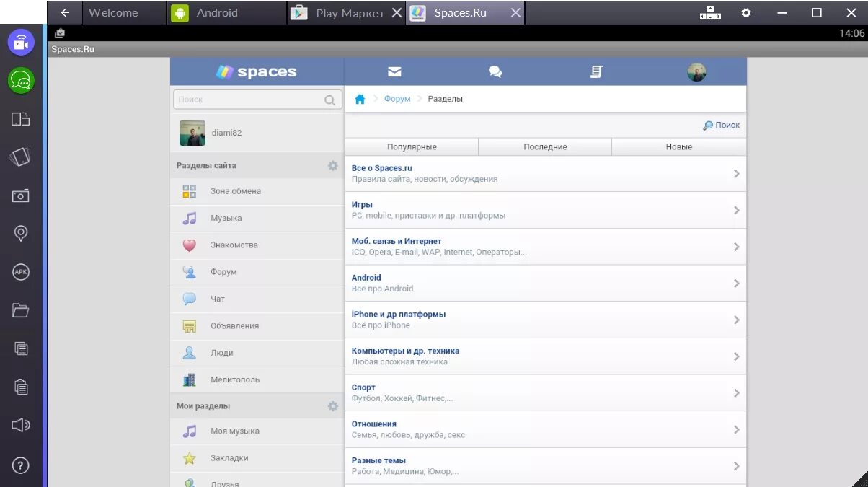The height and width of the screenshot is (487, 868).
Task: Click the keyboard layout icon in title bar
Action: click(x=710, y=13)
